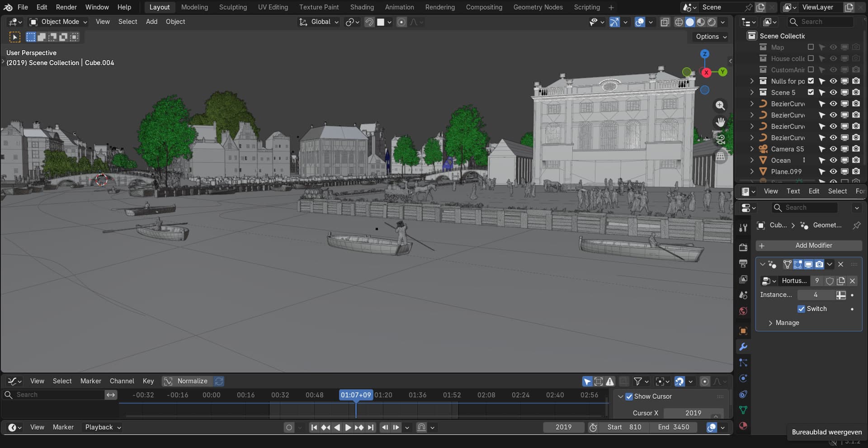Image resolution: width=868 pixels, height=448 pixels.
Task: Click the End frame field 3450
Action: [x=673, y=427]
